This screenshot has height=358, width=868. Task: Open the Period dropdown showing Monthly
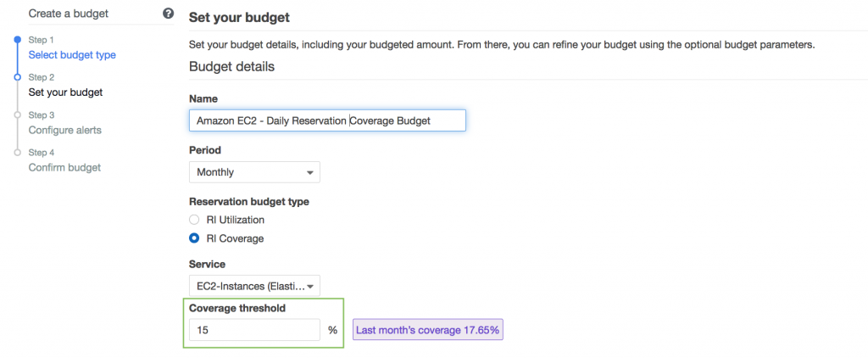254,172
